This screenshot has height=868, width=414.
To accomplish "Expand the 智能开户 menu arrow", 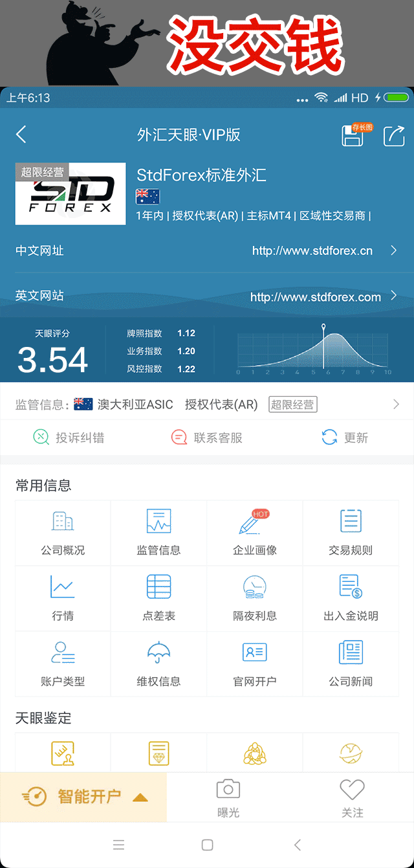I will [x=140, y=797].
